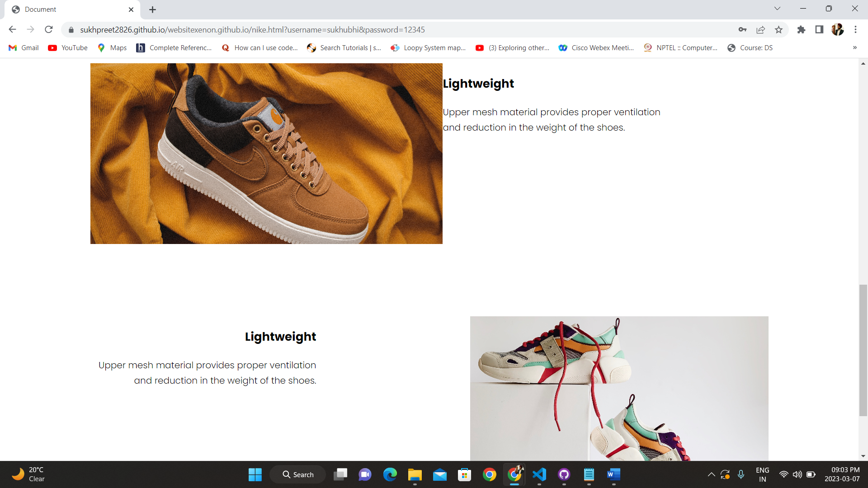The height and width of the screenshot is (488, 868).
Task: Toggle the browser side panel
Action: (x=819, y=30)
